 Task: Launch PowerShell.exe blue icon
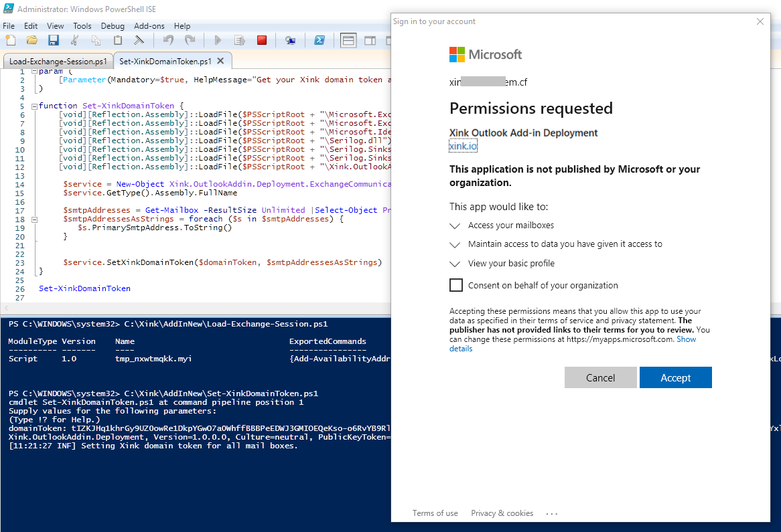(319, 40)
